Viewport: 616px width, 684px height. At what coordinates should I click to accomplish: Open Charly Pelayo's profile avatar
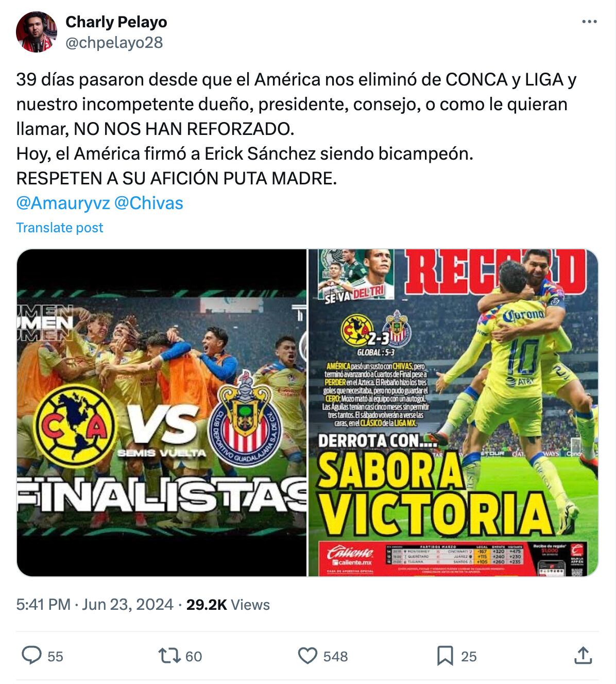click(37, 32)
